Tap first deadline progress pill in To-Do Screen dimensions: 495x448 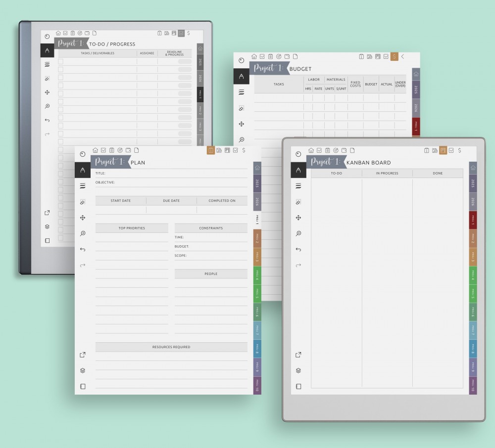coord(185,62)
